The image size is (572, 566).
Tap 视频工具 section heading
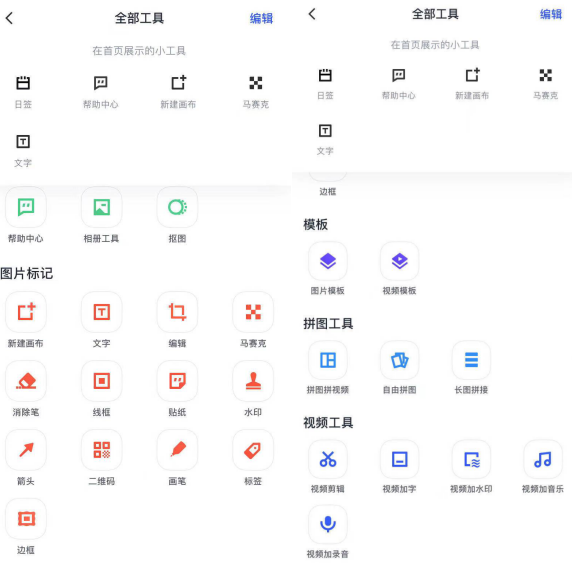click(328, 423)
